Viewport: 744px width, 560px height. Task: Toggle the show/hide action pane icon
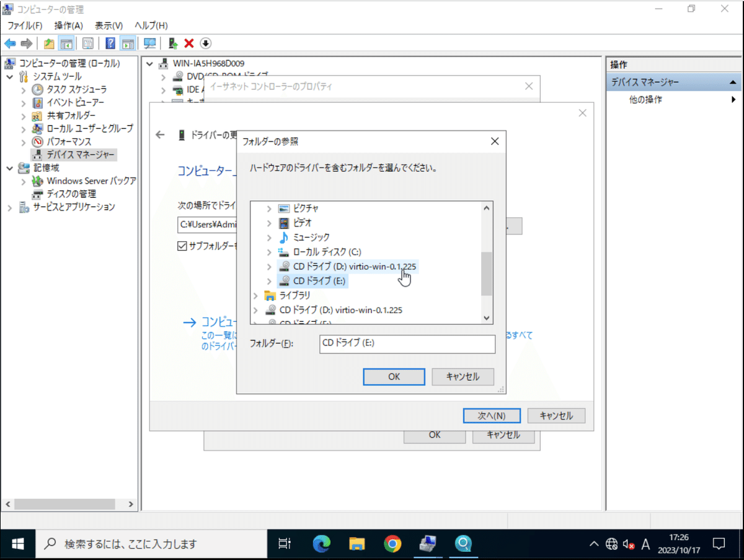point(127,43)
